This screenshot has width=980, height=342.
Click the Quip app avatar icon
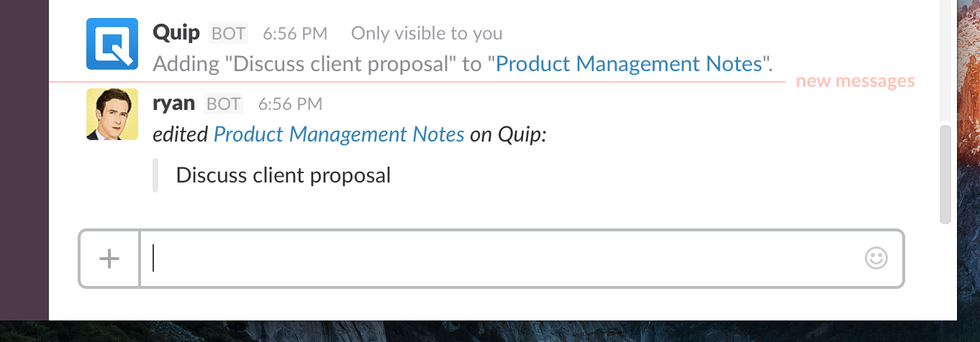pos(112,44)
